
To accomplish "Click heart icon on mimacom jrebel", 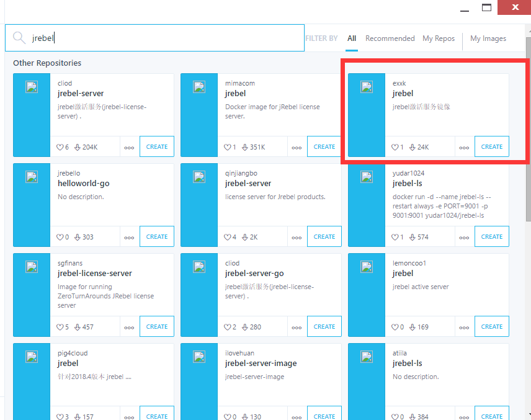I will tap(227, 147).
